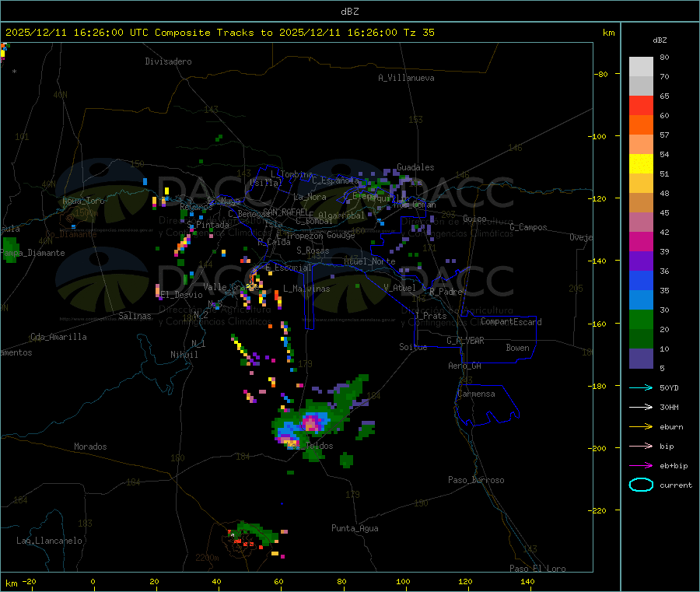Click the 'V_Atuel' map label
Image resolution: width=700 pixels, height=592 pixels.
click(x=400, y=288)
